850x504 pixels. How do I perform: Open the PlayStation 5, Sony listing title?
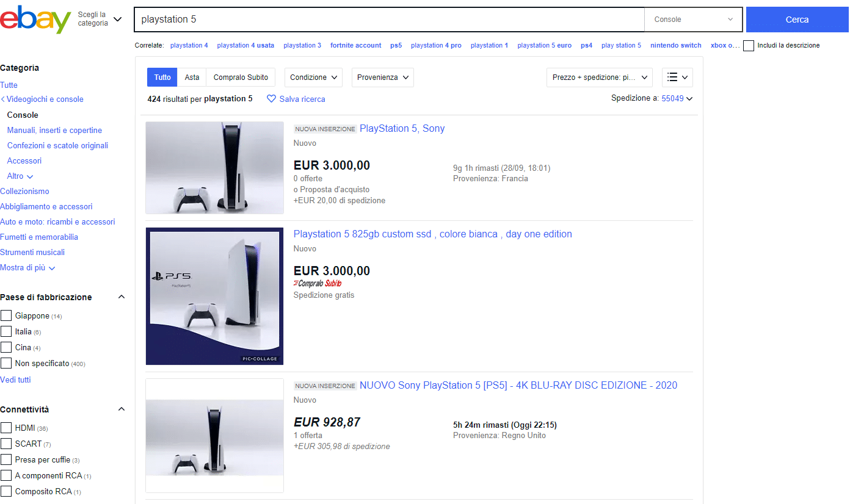[x=402, y=129]
